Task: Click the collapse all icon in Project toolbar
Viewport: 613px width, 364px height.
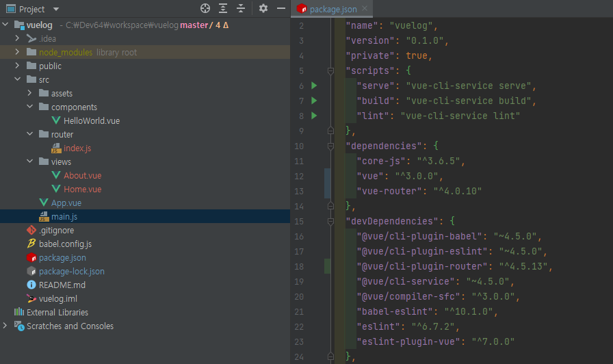Action: (241, 8)
